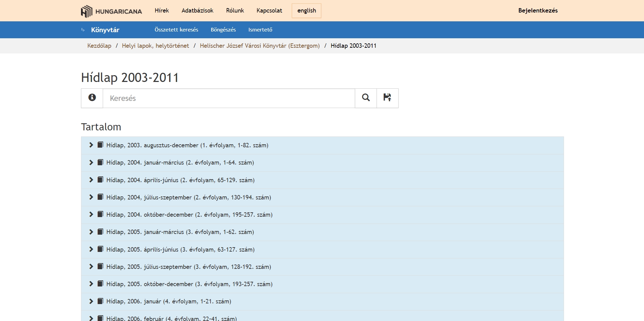The width and height of the screenshot is (644, 321).
Task: Expand Hídlap 2005 július-szeptember chevron
Action: (91, 266)
